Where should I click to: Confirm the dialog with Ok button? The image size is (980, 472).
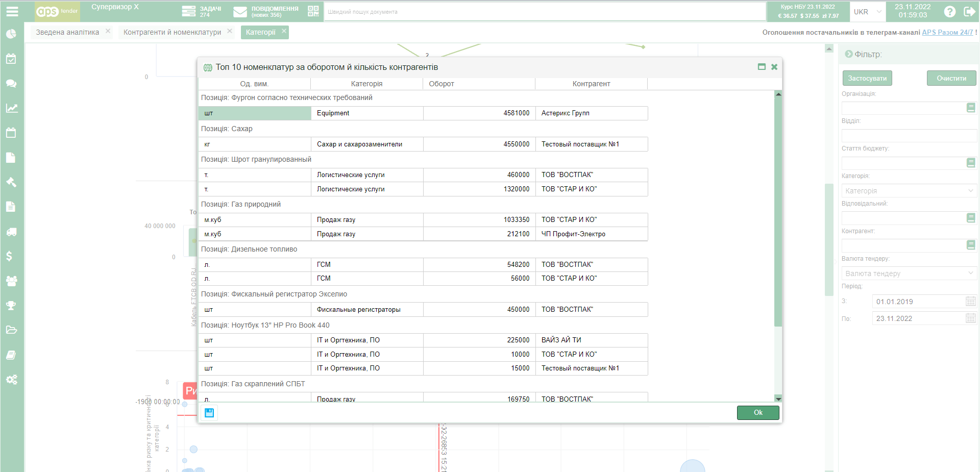tap(758, 413)
